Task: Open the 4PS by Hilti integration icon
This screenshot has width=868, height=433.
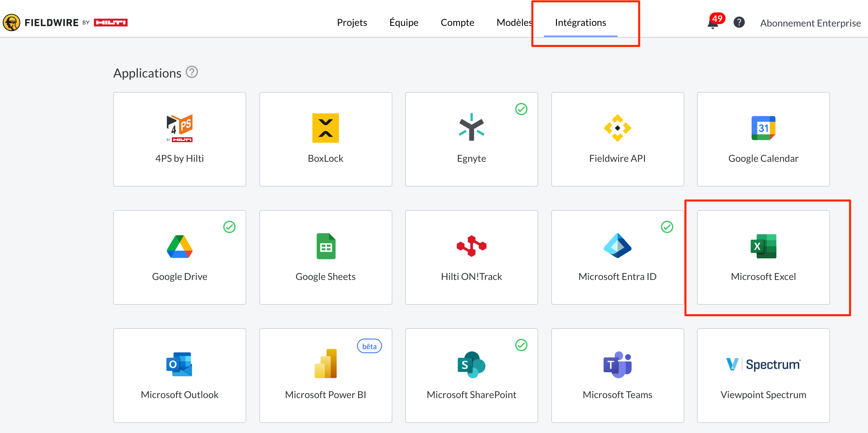Action: (x=180, y=128)
